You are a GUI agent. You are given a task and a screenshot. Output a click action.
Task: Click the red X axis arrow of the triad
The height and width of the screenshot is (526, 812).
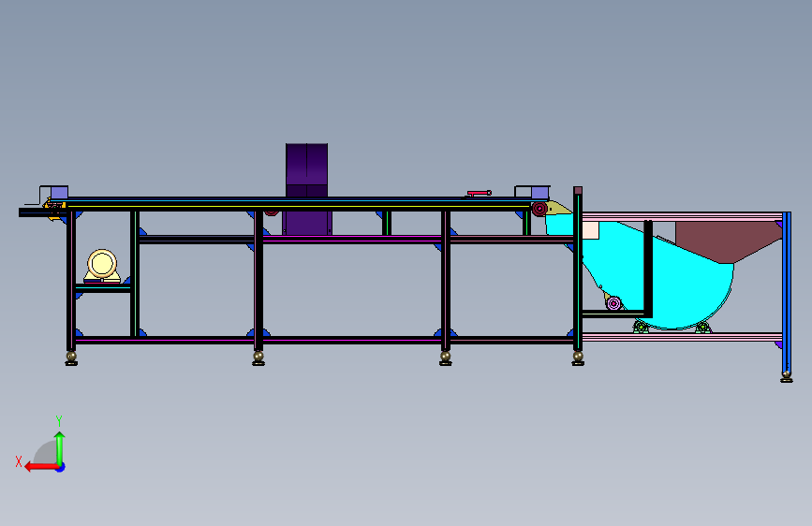[x=40, y=467]
